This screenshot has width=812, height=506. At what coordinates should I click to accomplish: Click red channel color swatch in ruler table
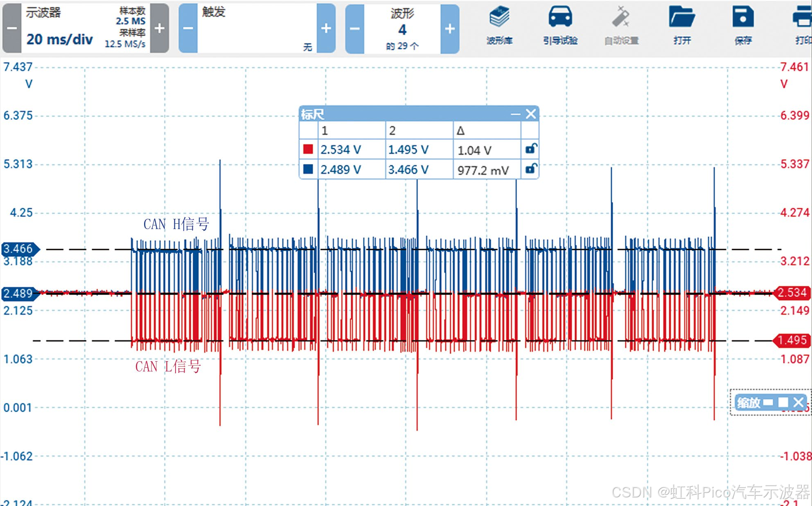308,149
